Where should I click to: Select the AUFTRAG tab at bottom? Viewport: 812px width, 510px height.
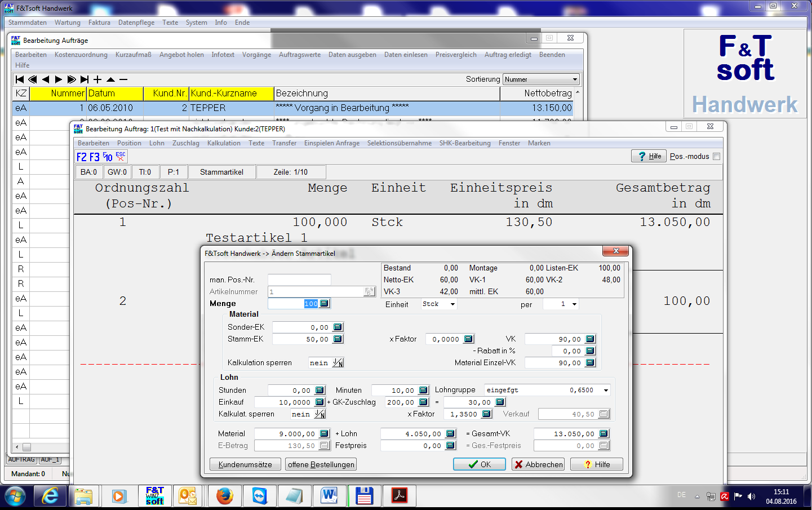coord(21,460)
